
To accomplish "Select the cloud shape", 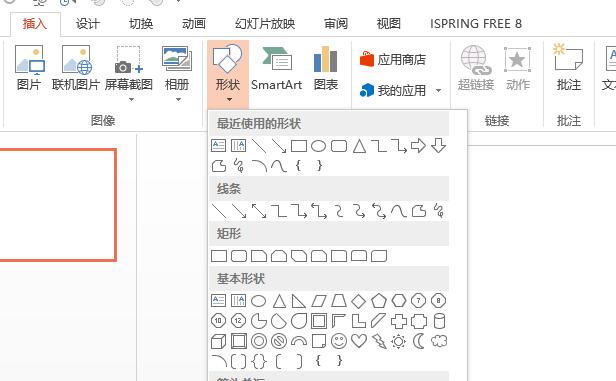I will [x=439, y=341].
